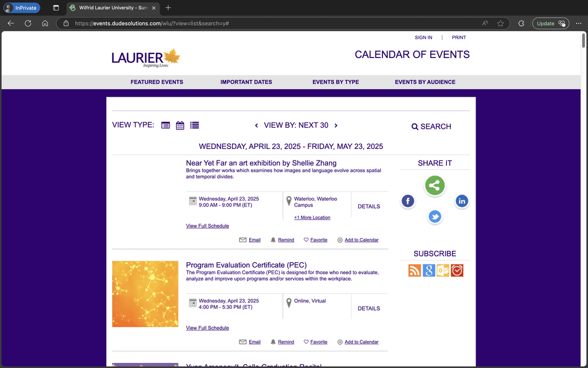
Task: Open Featured Events menu
Action: point(157,82)
